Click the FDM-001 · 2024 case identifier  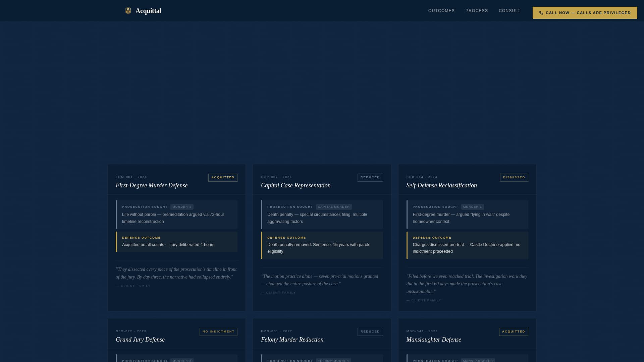(131, 177)
